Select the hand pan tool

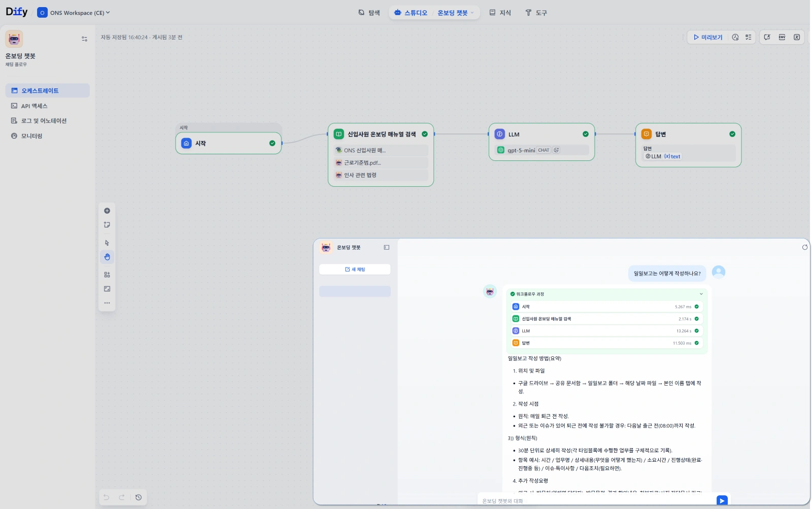pos(107,257)
